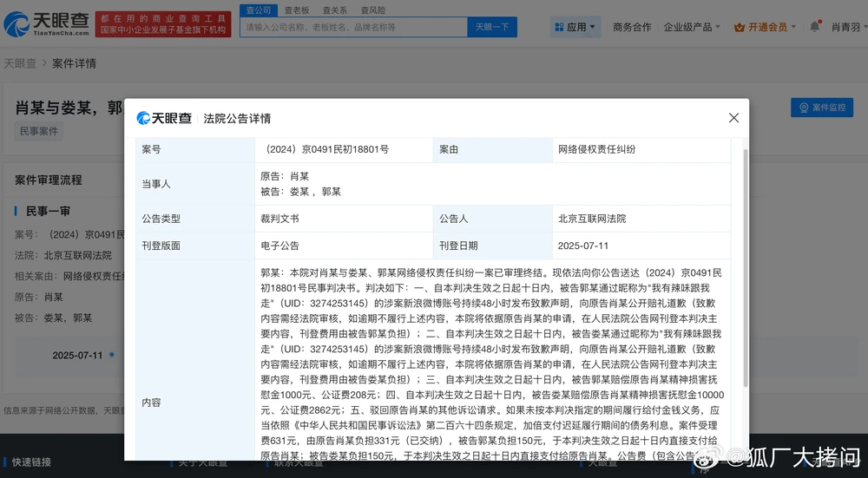Click the 案件监控 button
This screenshot has width=868, height=478.
(822, 108)
